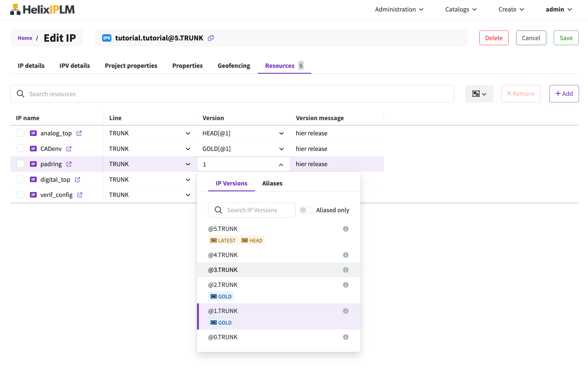Select the IP Versions tab in dropdown
Image resolution: width=588 pixels, height=370 pixels.
coord(232,183)
